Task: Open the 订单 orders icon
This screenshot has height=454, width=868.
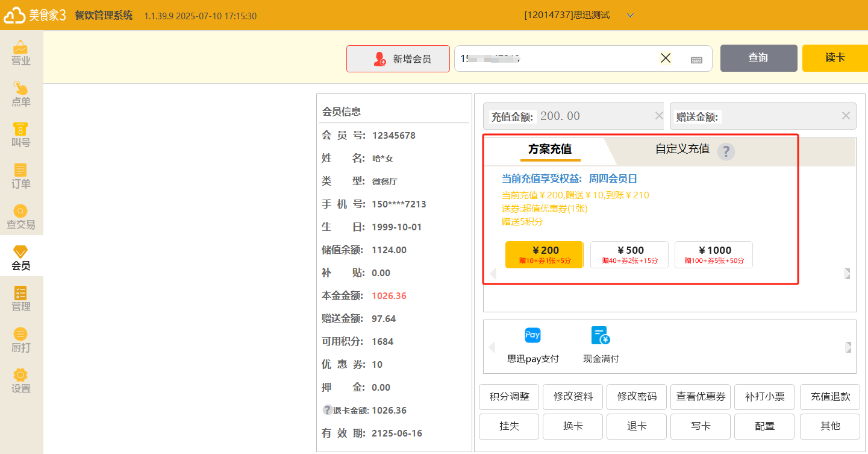Action: [x=21, y=176]
